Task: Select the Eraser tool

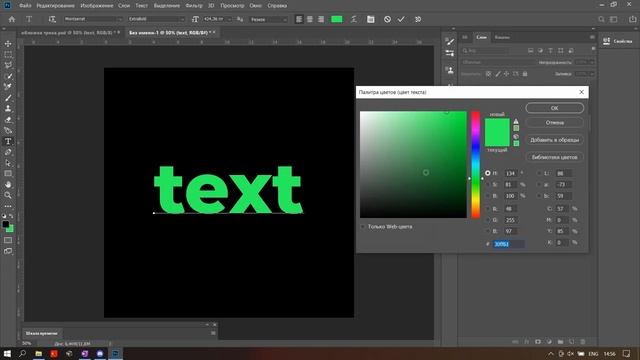Action: (8, 120)
